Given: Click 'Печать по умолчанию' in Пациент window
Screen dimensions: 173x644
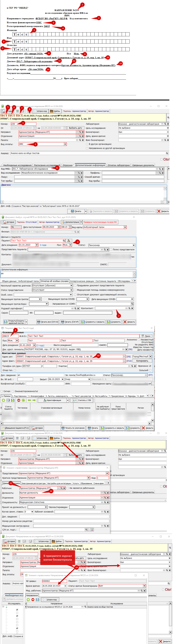Looking at the screenshot, I should coord(73,428).
